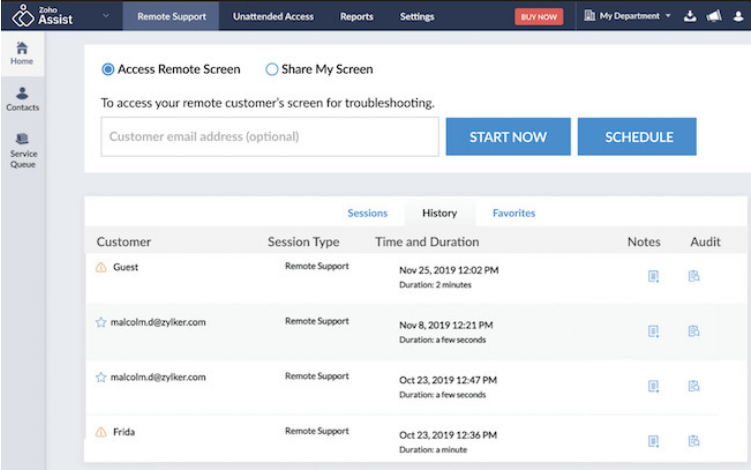Screen dimensions: 751x470
Task: Switch to the Unattended Access tab
Action: coord(272,17)
